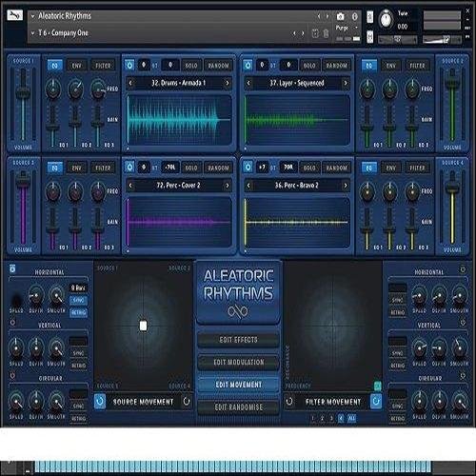Toggle power icon for Perc - Cover 2
This screenshot has height=476, width=476.
129,168
